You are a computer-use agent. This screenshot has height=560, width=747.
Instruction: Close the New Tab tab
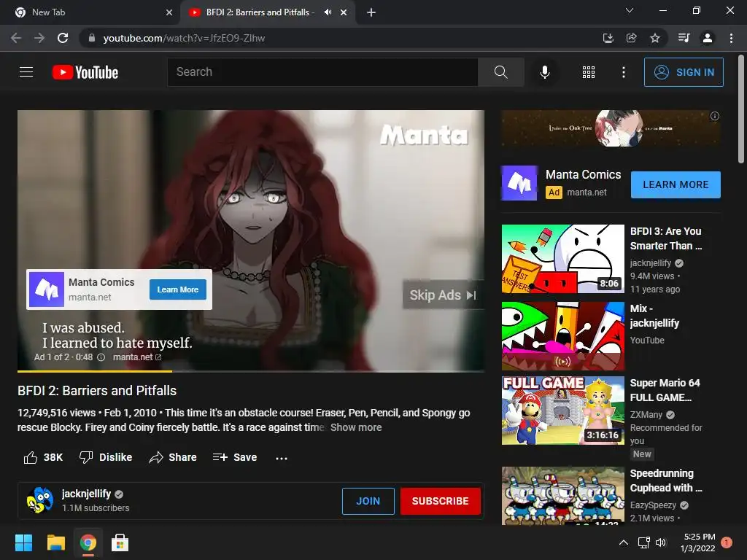[169, 12]
